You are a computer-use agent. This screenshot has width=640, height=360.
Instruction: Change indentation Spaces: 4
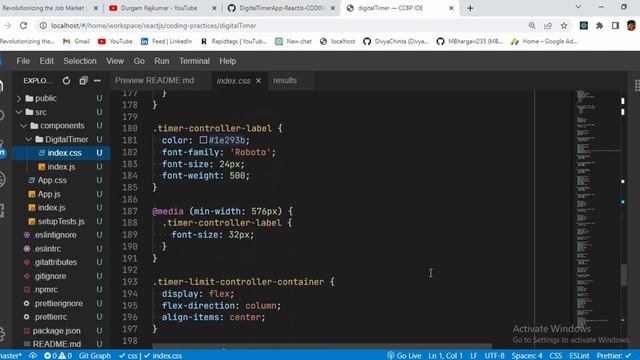[527, 356]
